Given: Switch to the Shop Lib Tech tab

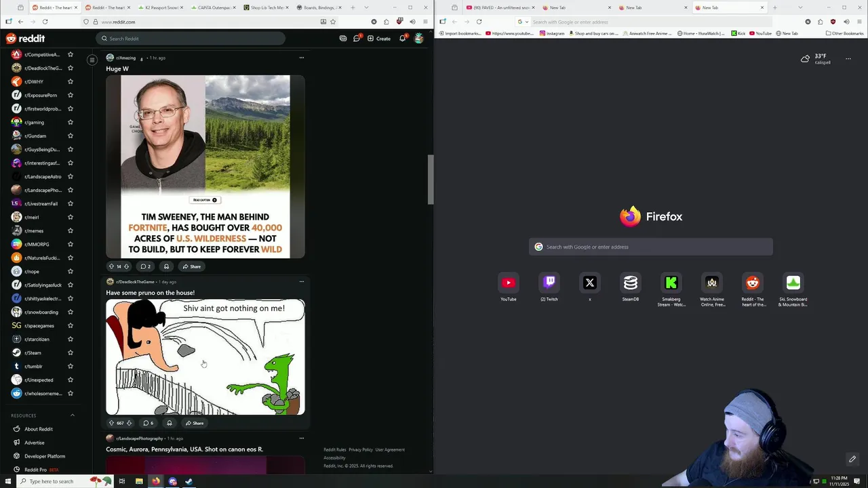Looking at the screenshot, I should tap(264, 7).
